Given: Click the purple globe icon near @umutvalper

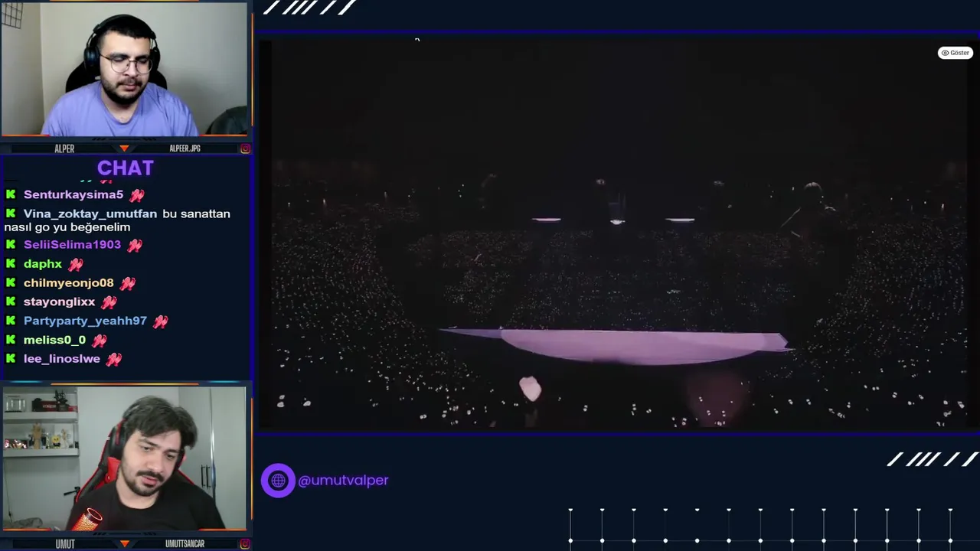Looking at the screenshot, I should click(x=278, y=481).
